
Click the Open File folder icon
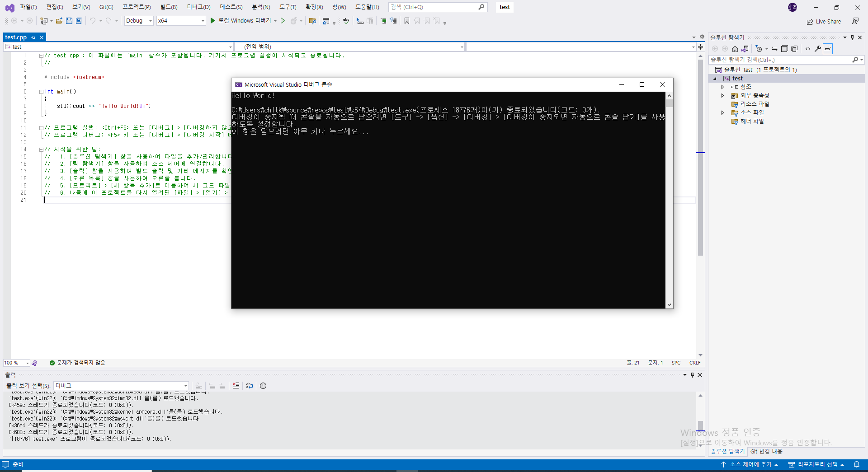(x=59, y=21)
